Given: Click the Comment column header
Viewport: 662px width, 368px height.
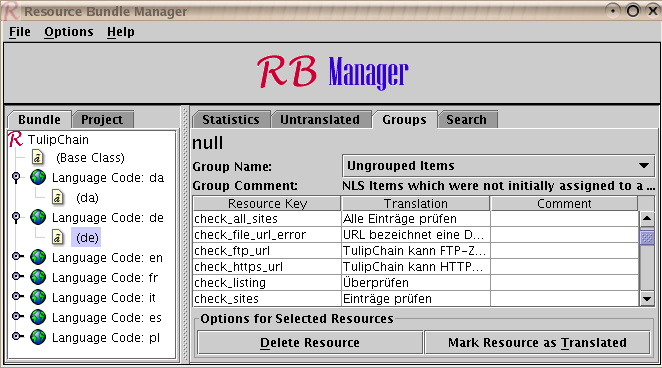Looking at the screenshot, I should [x=564, y=203].
